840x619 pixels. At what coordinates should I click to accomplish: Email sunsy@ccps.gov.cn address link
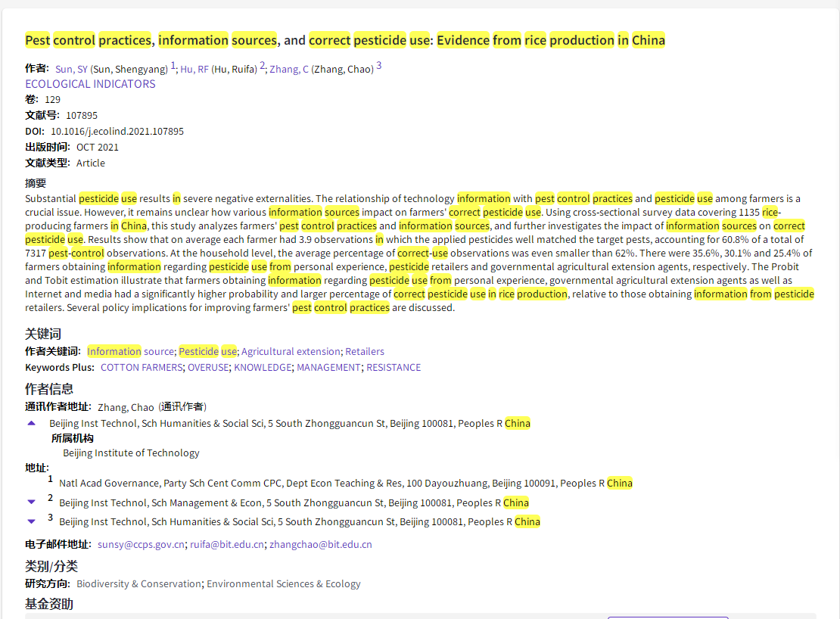[141, 544]
